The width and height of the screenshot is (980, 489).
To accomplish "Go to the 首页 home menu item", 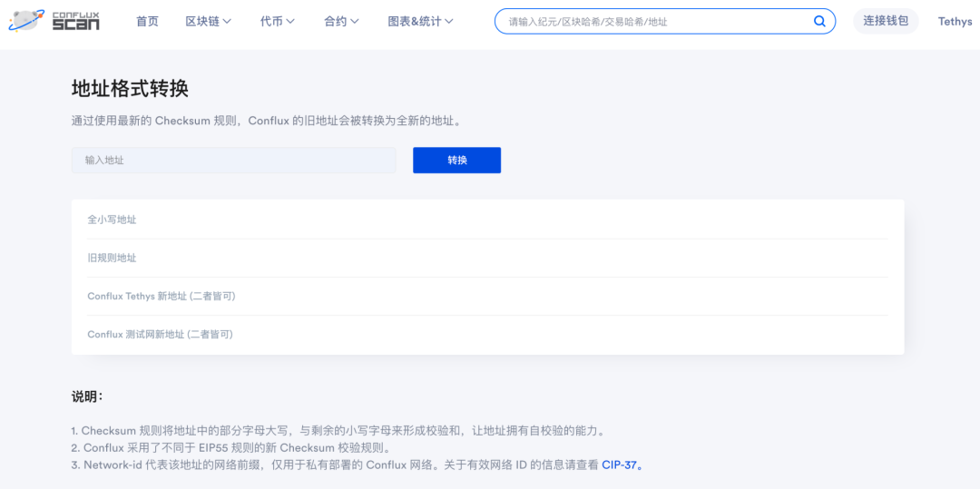I will 147,21.
